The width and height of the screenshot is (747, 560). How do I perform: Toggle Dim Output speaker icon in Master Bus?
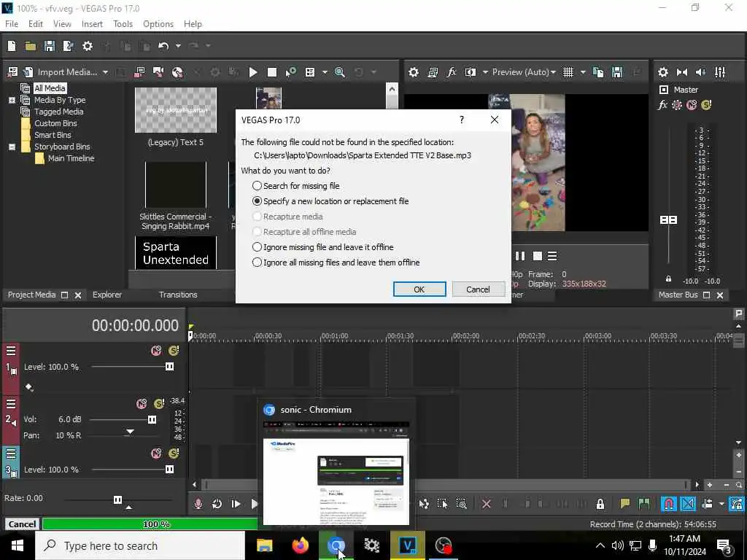pyautogui.click(x=701, y=72)
